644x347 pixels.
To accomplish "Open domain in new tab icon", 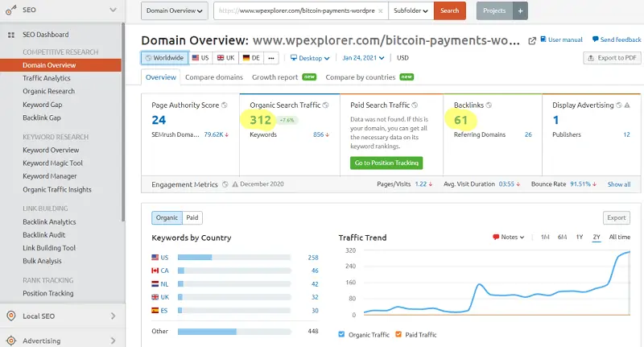I will [532, 40].
